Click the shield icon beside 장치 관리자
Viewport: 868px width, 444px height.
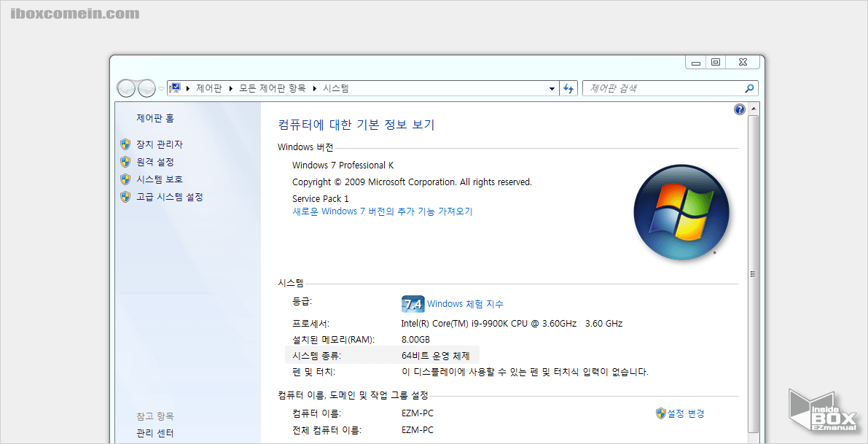pos(125,144)
